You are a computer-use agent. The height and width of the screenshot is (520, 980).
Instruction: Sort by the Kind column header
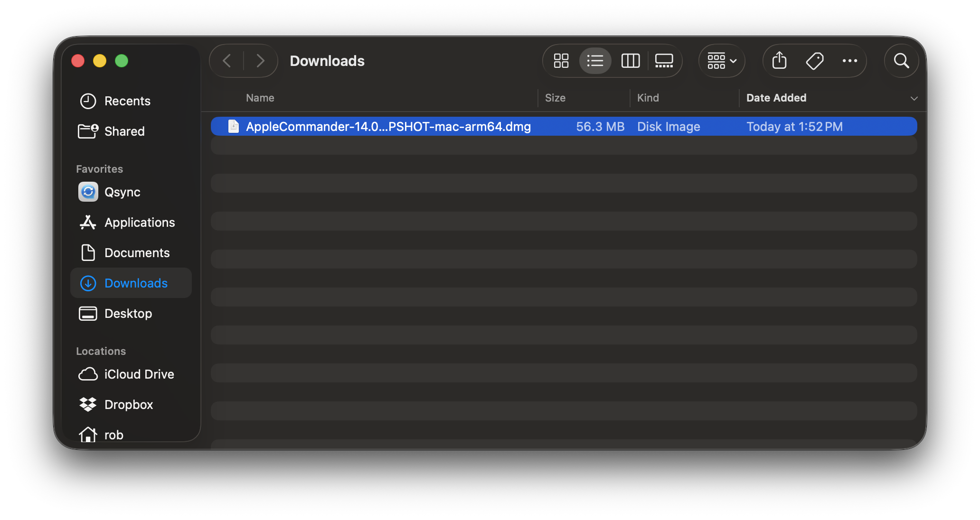point(648,98)
